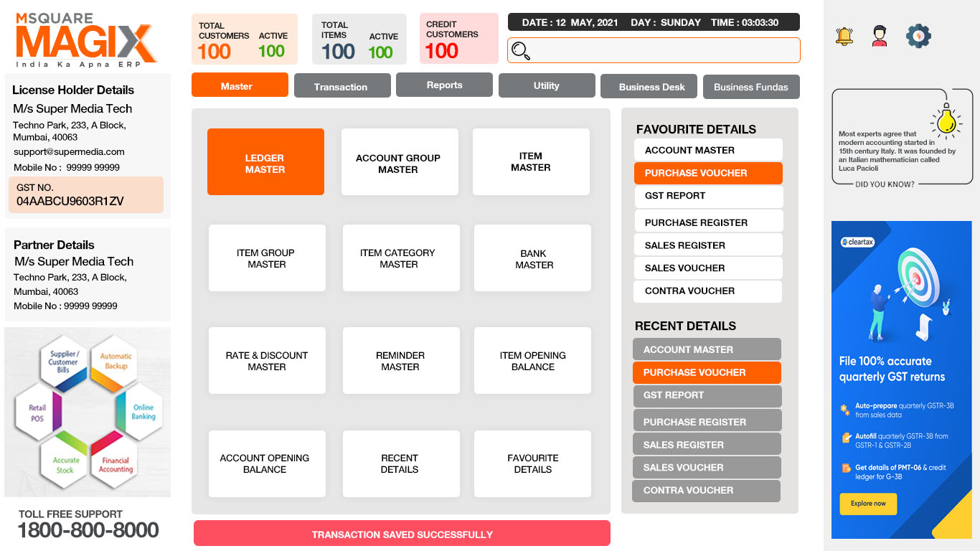Open Account Opening Balance tile
Screen dimensions: 980x551
(x=267, y=463)
